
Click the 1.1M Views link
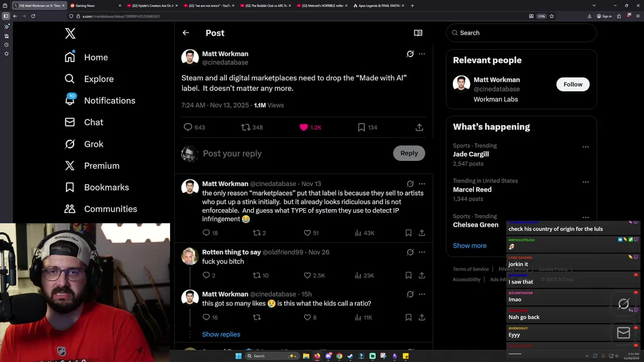click(269, 105)
